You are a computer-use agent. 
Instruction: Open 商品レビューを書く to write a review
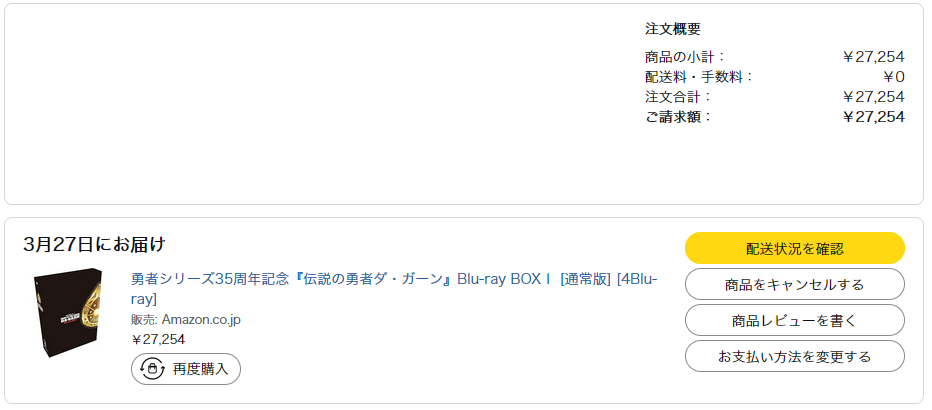794,320
